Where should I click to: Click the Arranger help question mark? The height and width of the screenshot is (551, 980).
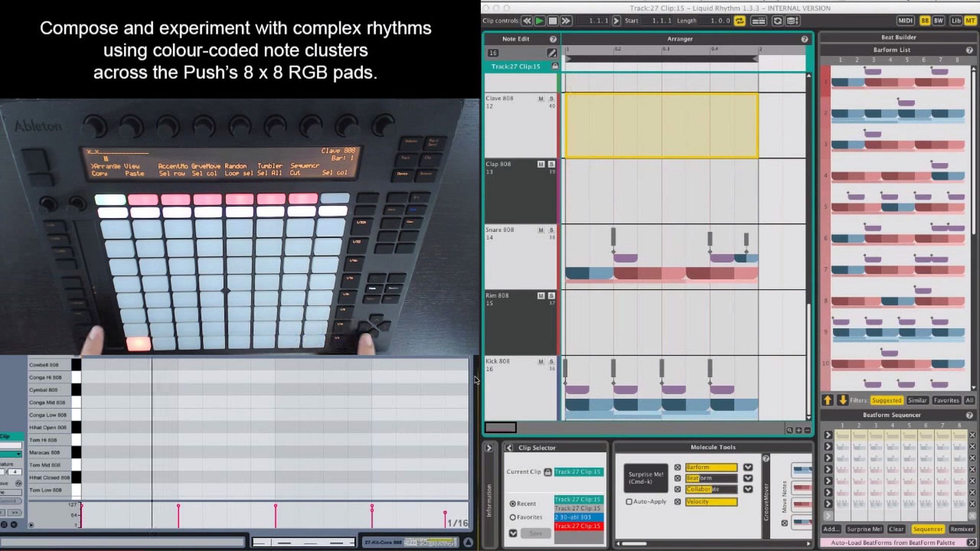coord(804,39)
